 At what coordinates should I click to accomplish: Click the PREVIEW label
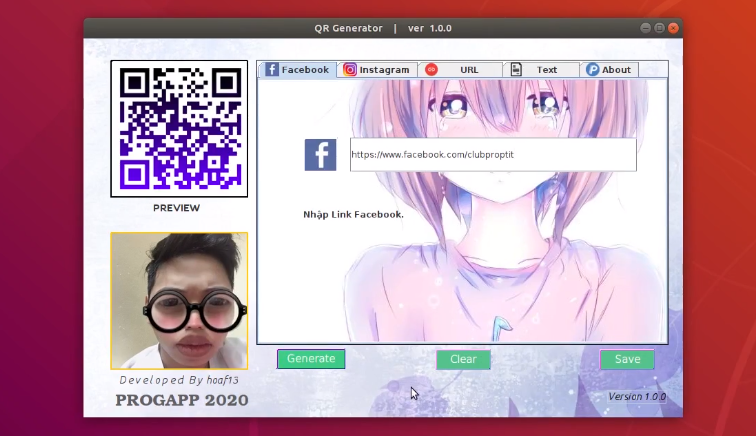tap(176, 208)
